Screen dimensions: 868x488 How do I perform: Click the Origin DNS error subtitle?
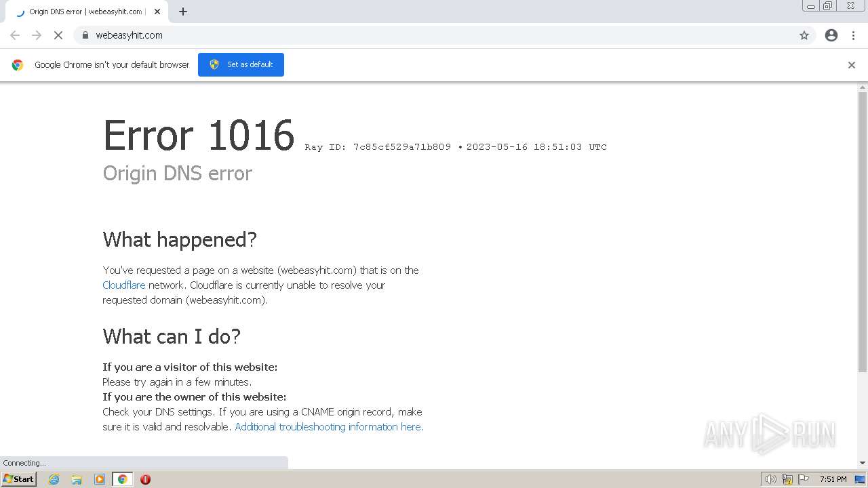177,174
